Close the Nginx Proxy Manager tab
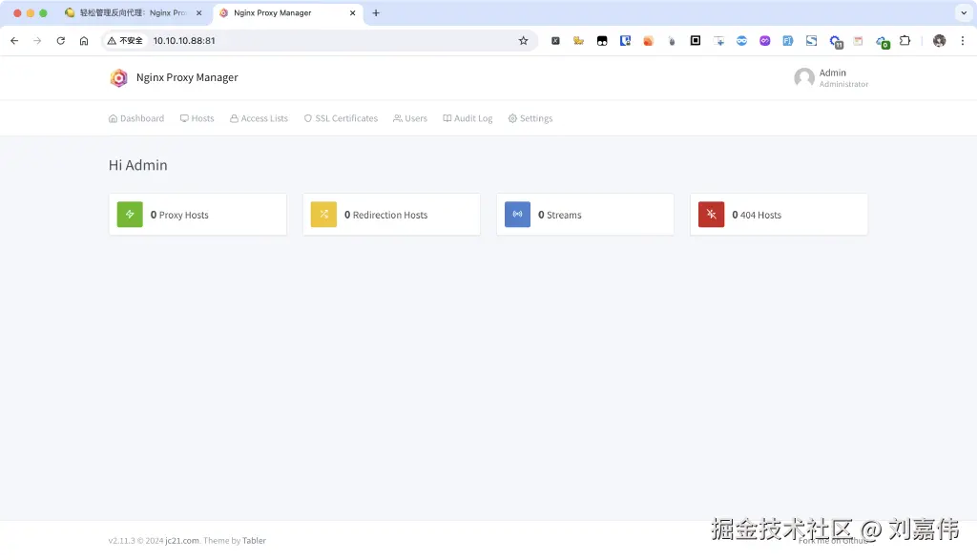 point(352,12)
